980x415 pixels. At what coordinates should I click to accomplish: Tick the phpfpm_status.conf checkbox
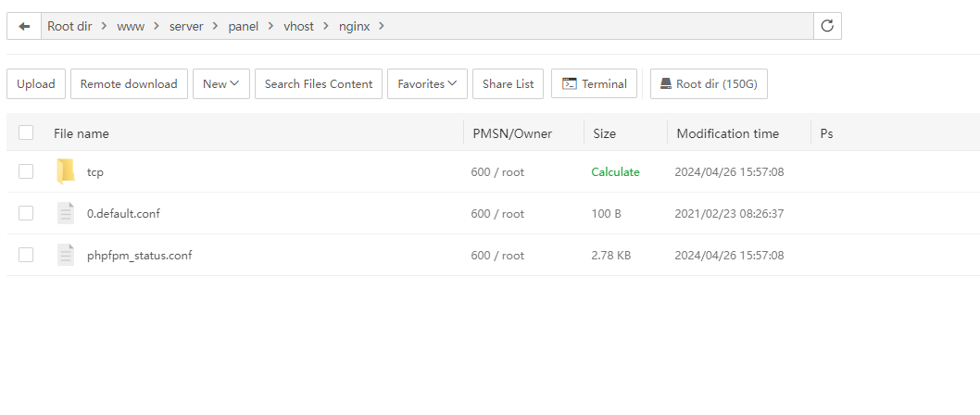click(26, 255)
